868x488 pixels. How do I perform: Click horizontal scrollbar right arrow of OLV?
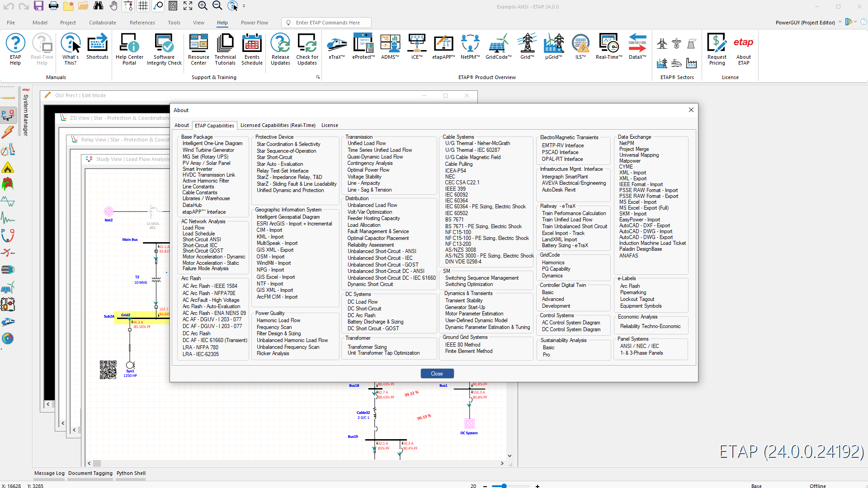click(502, 463)
